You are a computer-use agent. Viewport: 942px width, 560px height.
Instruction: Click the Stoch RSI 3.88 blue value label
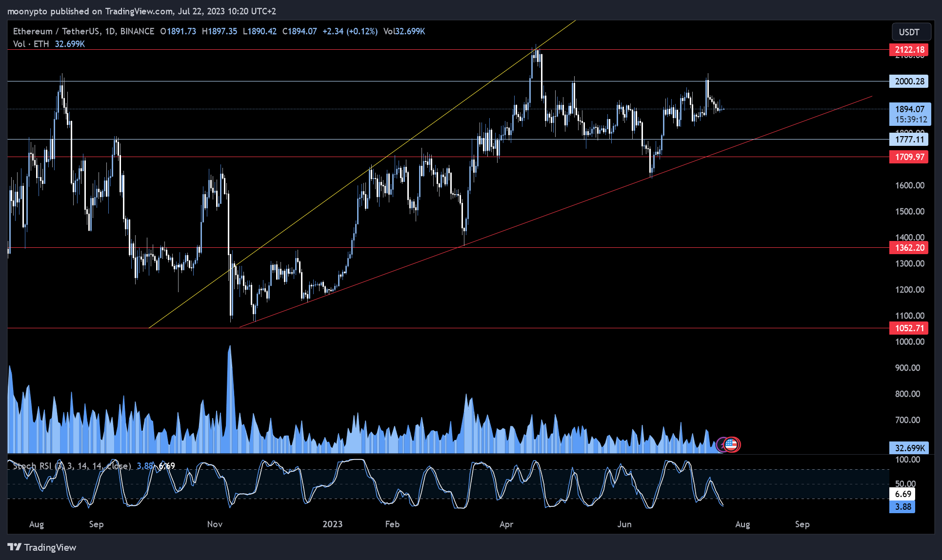pyautogui.click(x=903, y=507)
